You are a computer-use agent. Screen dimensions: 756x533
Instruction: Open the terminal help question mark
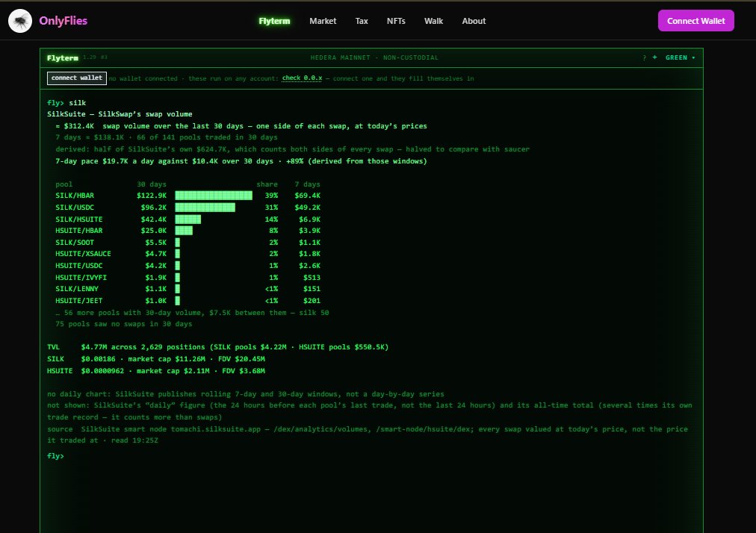click(x=644, y=57)
